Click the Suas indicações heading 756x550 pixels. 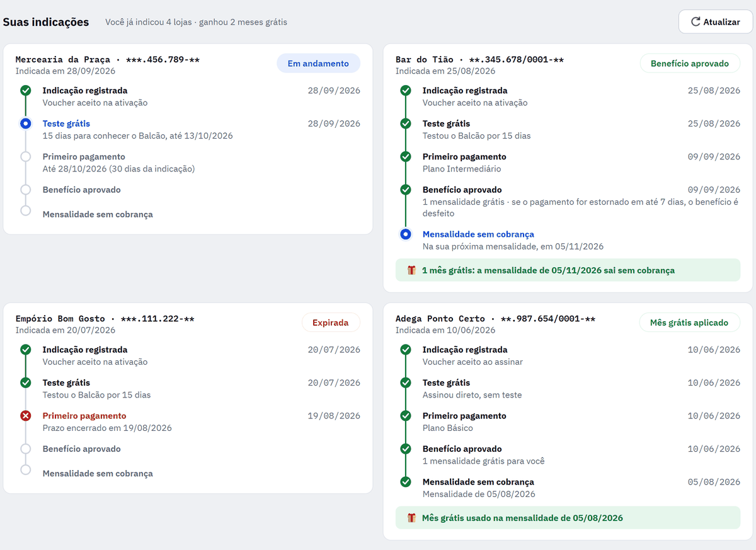tap(46, 22)
